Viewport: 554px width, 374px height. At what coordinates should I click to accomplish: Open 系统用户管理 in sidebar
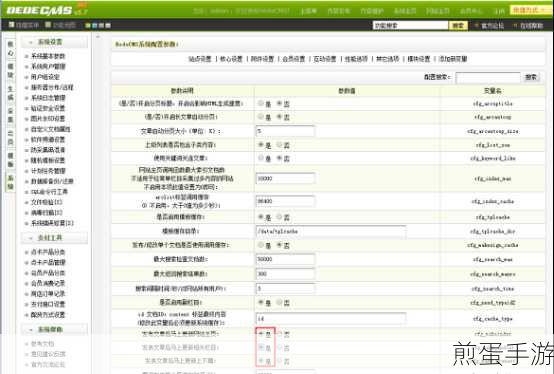(x=48, y=66)
